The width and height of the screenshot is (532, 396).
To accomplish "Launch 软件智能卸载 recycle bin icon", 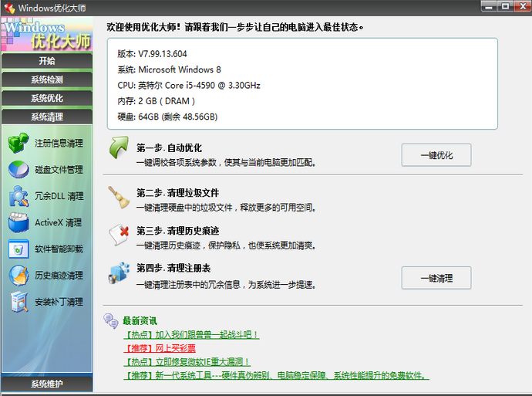I will [x=19, y=249].
